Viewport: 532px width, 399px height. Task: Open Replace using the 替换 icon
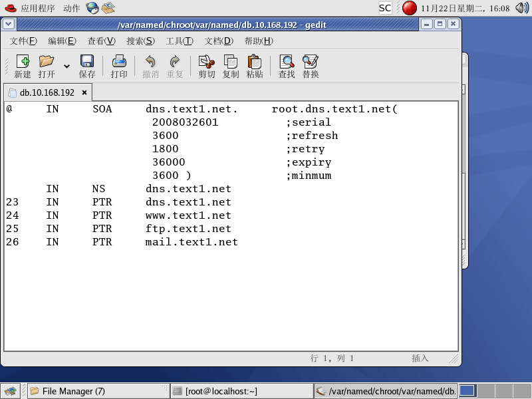(311, 66)
